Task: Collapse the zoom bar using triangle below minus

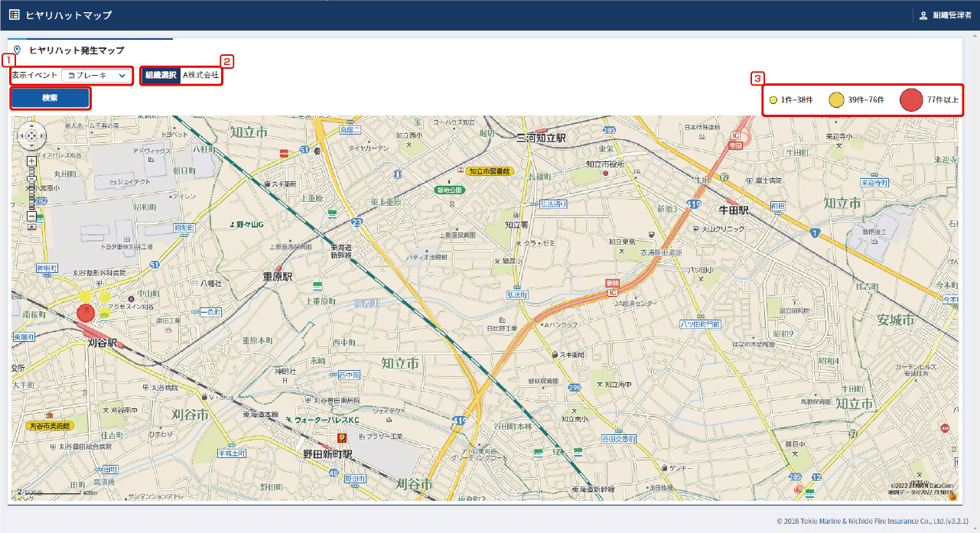Action: [x=31, y=227]
